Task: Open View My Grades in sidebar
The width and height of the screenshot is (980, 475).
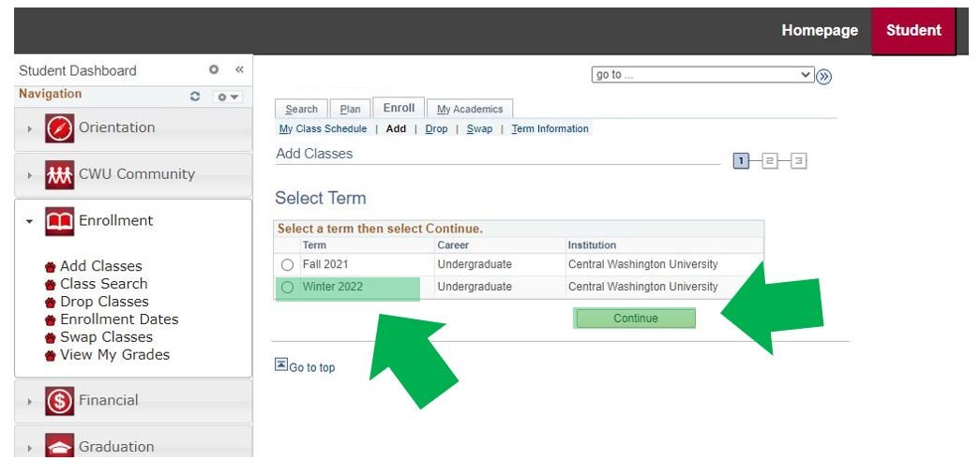Action: click(114, 354)
